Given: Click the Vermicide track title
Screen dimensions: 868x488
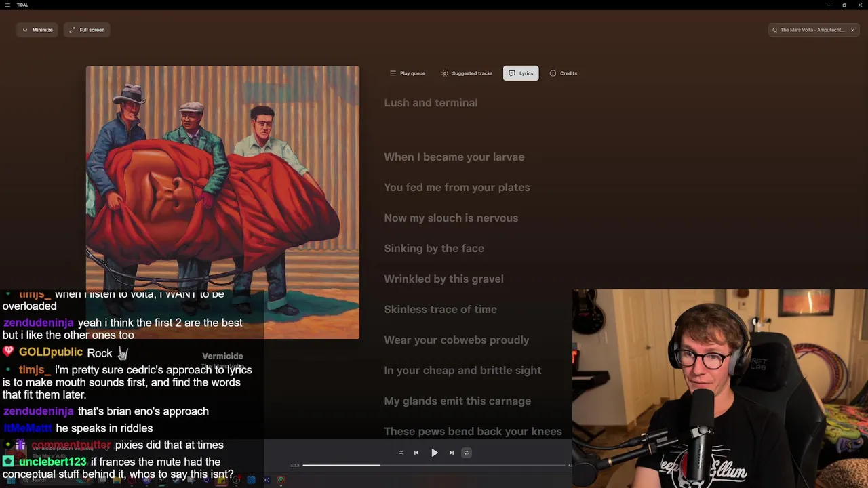Looking at the screenshot, I should (x=222, y=356).
